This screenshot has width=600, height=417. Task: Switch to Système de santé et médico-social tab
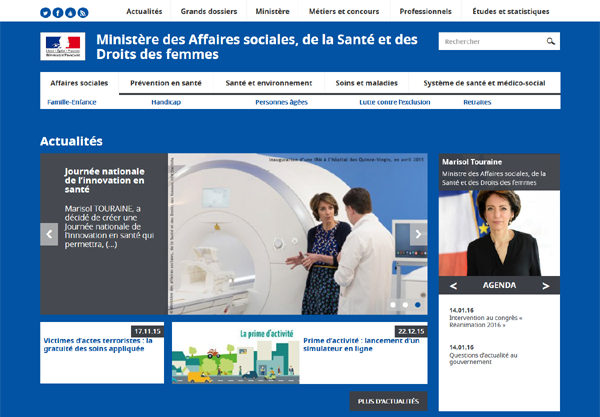pyautogui.click(x=484, y=83)
